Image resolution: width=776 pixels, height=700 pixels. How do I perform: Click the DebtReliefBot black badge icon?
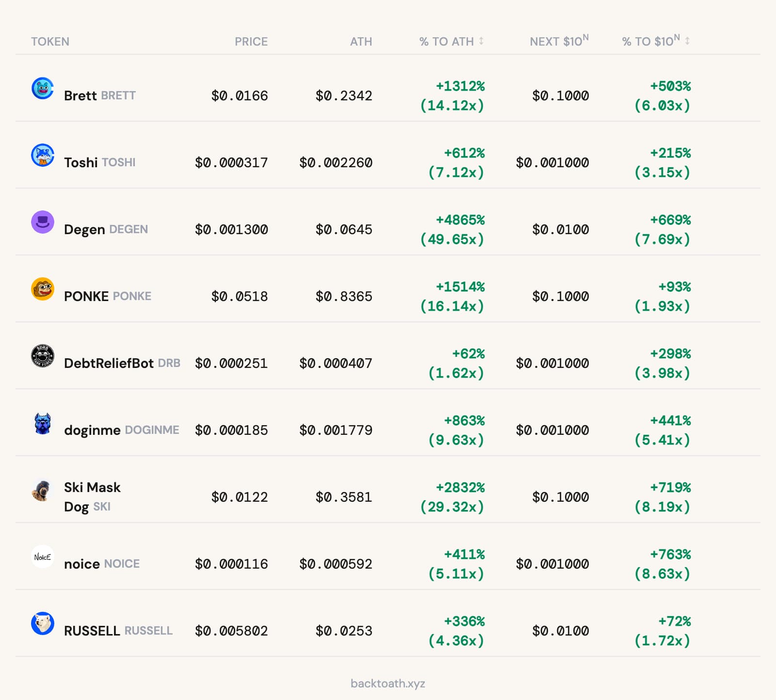tap(43, 356)
